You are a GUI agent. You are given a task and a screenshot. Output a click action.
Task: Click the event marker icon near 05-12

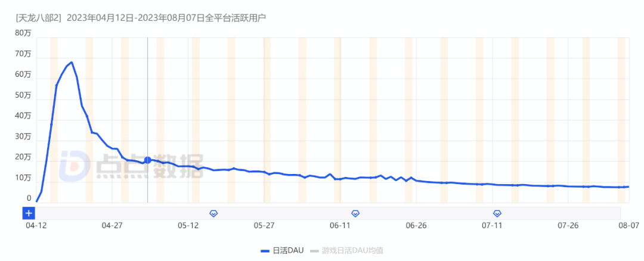pyautogui.click(x=213, y=213)
